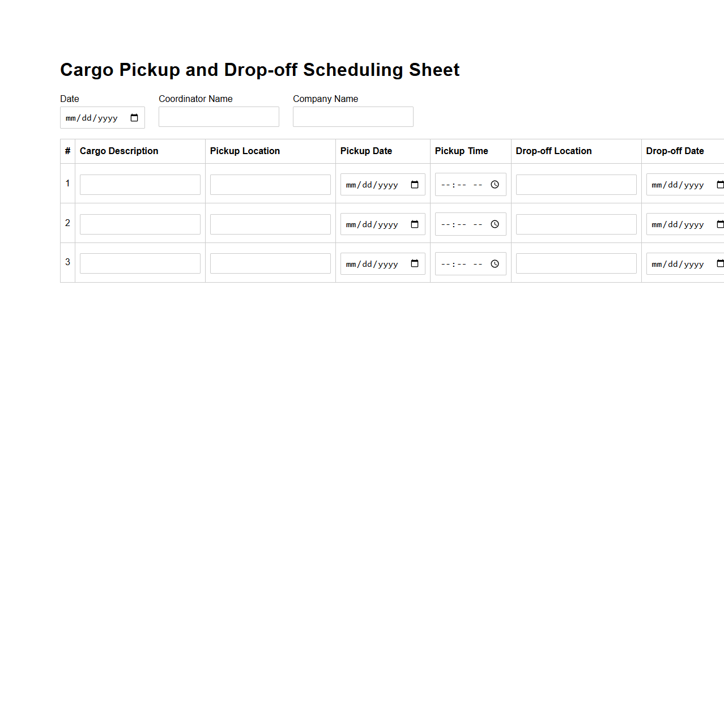Open the calendar icon for row 2 Drop-off Date
Viewport: 724px width, 728px height.
click(x=719, y=224)
